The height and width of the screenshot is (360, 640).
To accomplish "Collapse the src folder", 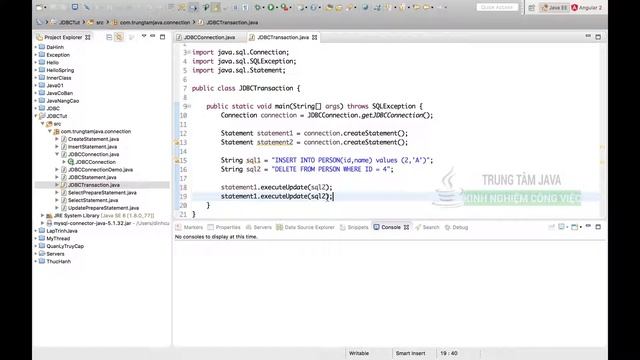I will (42, 124).
